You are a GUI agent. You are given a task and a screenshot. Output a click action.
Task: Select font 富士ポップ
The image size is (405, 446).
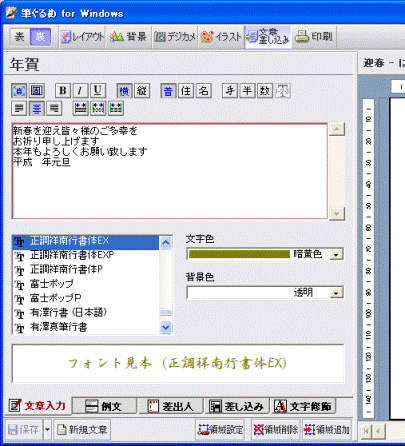point(86,284)
